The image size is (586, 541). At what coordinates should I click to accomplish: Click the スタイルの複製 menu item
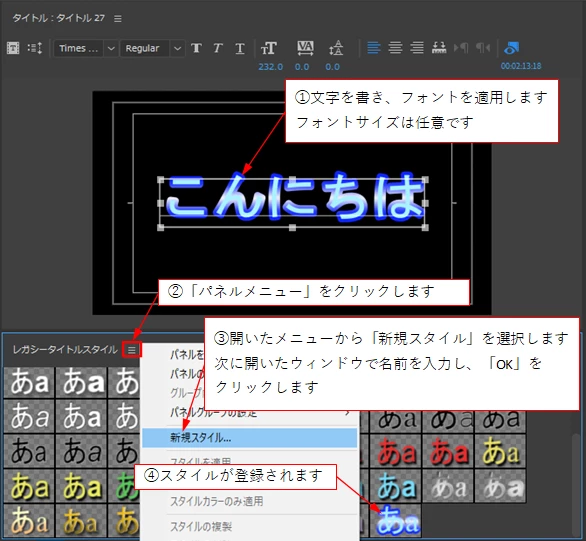[250, 526]
